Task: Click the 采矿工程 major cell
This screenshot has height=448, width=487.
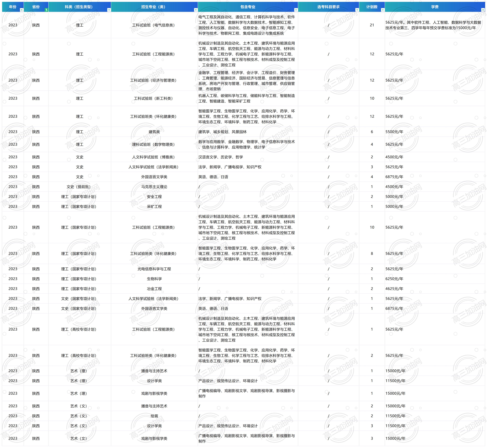Action: 154,207
